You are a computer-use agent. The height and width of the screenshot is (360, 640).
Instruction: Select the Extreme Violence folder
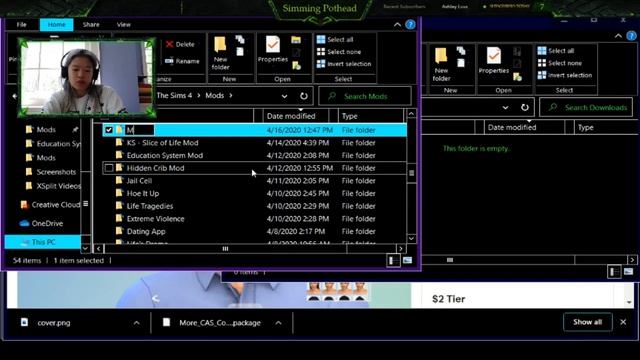[x=156, y=219]
